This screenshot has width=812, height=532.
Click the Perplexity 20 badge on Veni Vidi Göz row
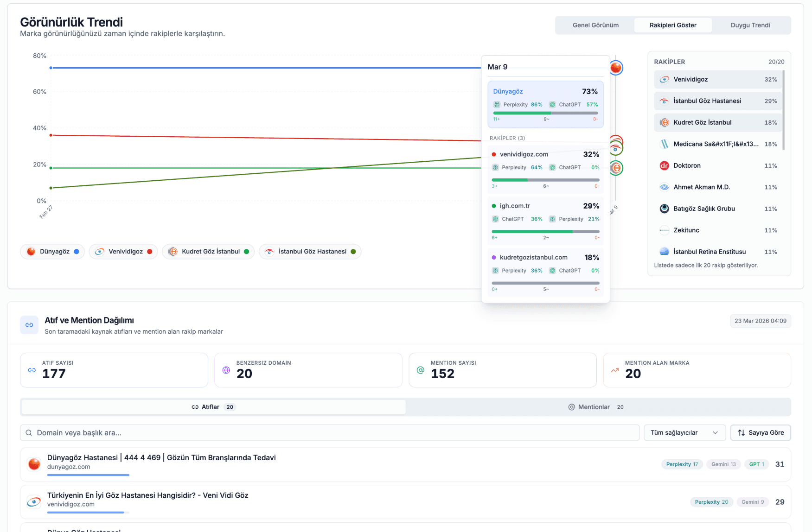point(711,502)
